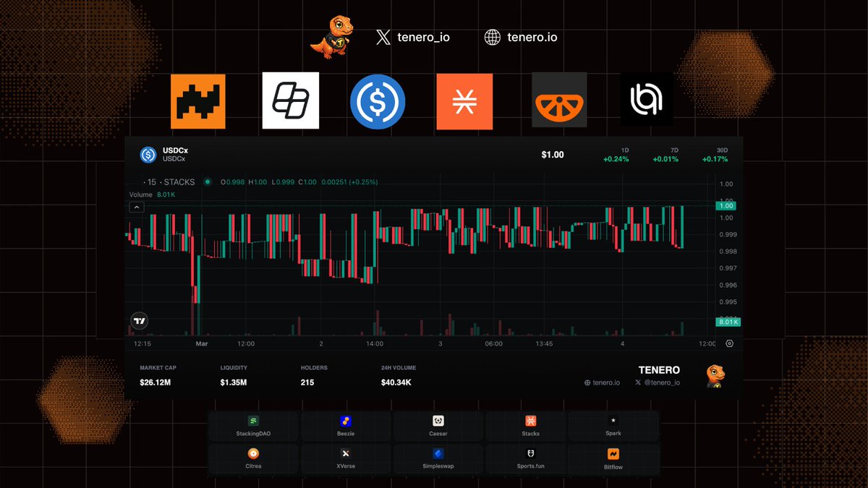Open the tenero_io X handle link
This screenshot has width=868, height=488.
pyautogui.click(x=423, y=38)
